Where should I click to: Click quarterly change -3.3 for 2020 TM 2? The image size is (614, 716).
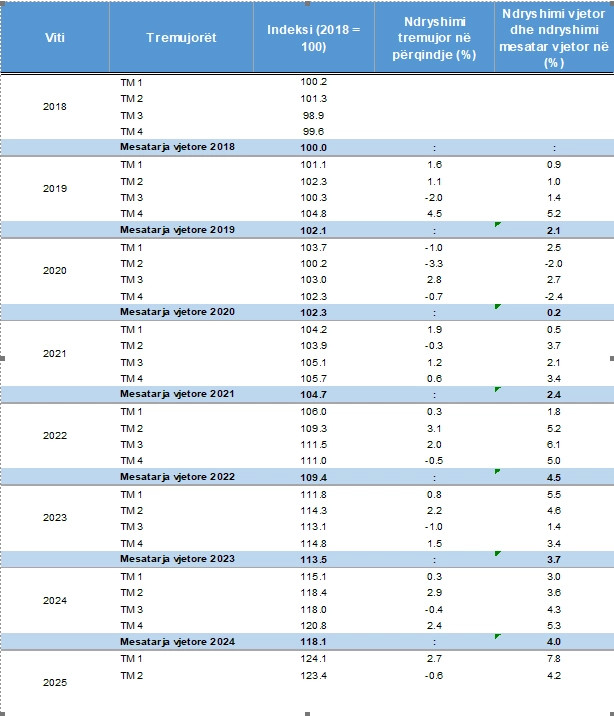click(433, 263)
